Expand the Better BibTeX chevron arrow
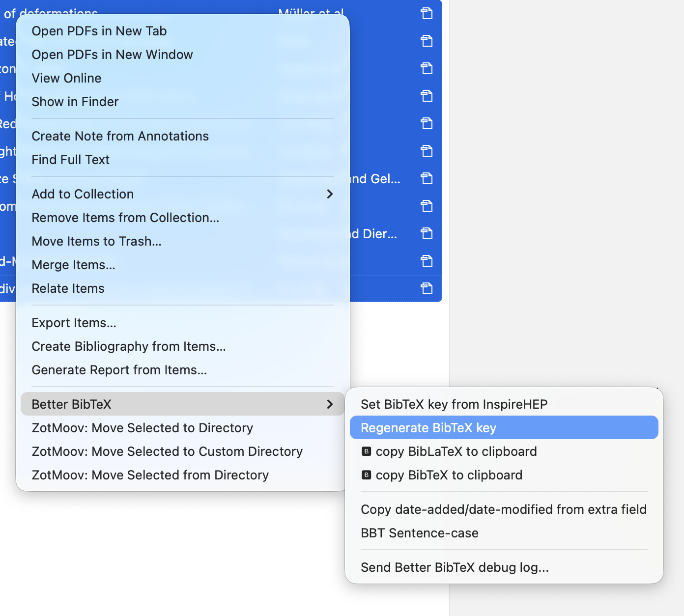The image size is (684, 616). tap(330, 404)
